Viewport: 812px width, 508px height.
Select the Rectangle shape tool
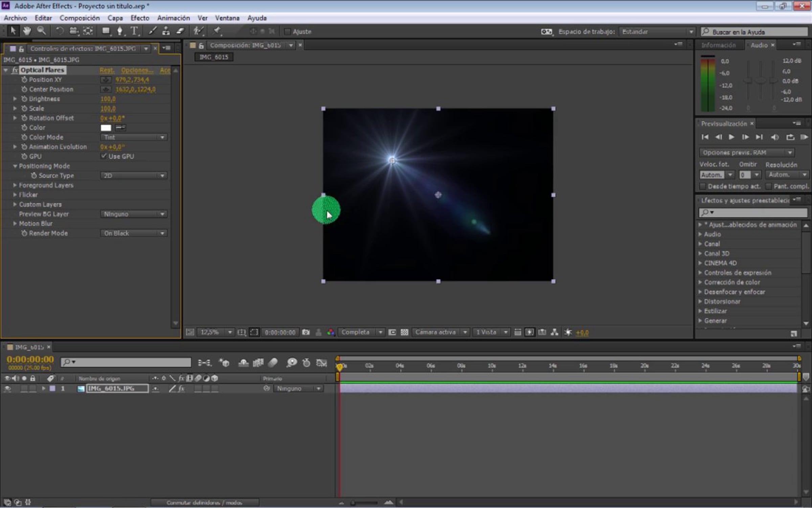pos(106,31)
